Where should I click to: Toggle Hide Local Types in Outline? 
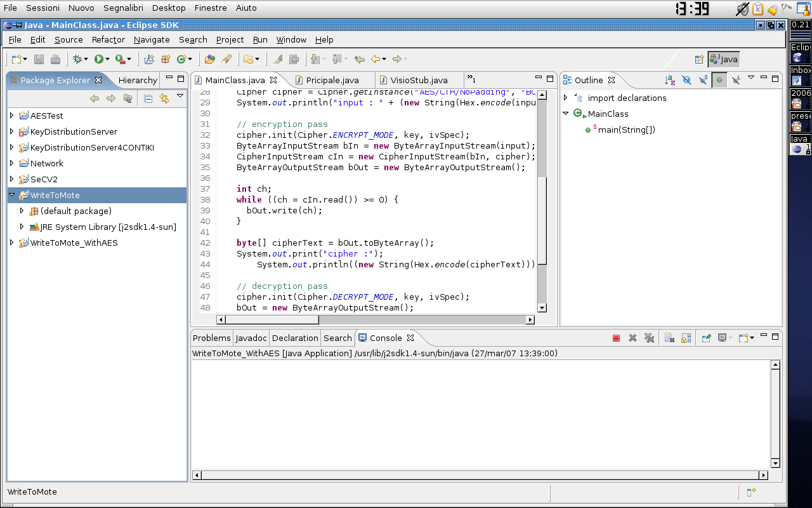[736, 80]
